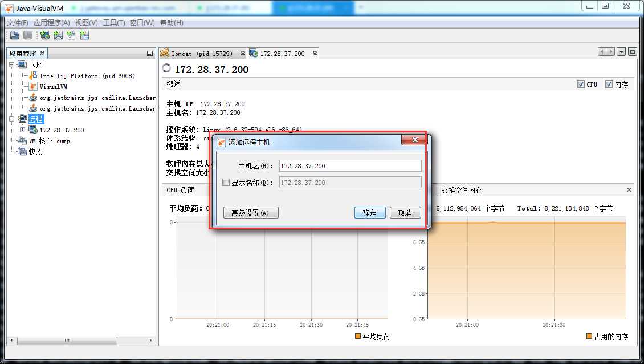Image resolution: width=644 pixels, height=364 pixels.
Task: Click the Load snapshot toolbar icon
Action: click(x=15, y=35)
